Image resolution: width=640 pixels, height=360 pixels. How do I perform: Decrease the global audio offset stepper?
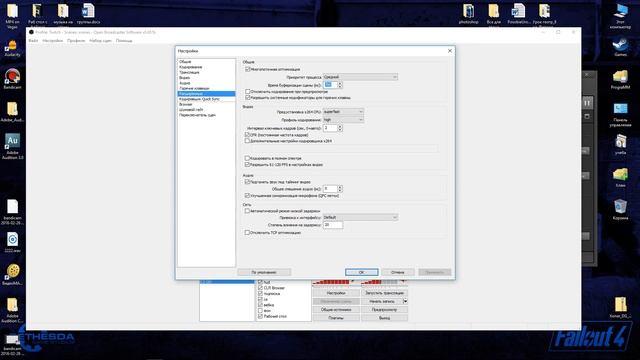click(x=340, y=191)
